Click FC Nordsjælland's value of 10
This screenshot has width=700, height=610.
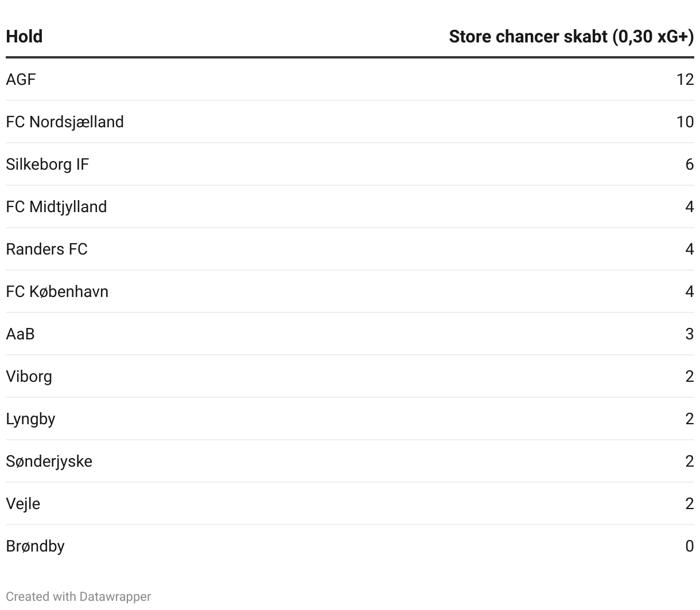[685, 122]
